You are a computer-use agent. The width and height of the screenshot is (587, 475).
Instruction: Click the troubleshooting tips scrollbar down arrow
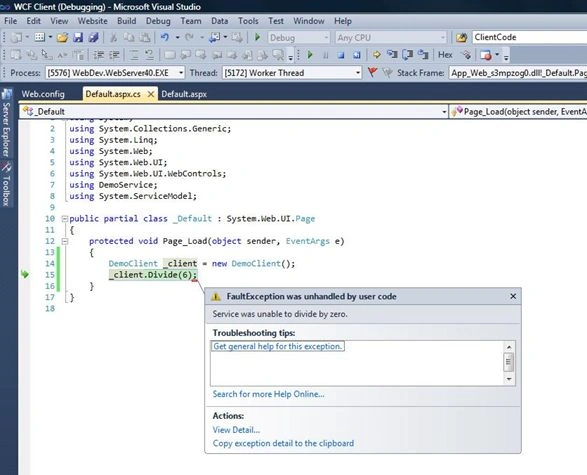509,379
